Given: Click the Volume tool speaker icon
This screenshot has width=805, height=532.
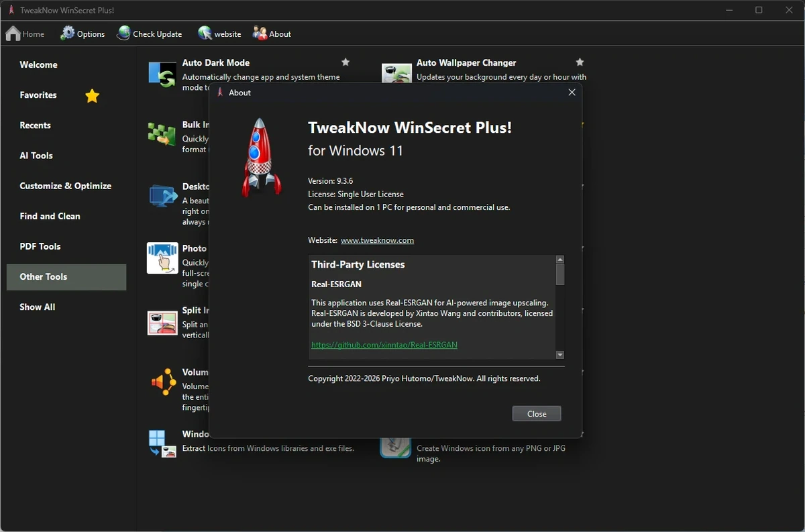Looking at the screenshot, I should (163, 382).
